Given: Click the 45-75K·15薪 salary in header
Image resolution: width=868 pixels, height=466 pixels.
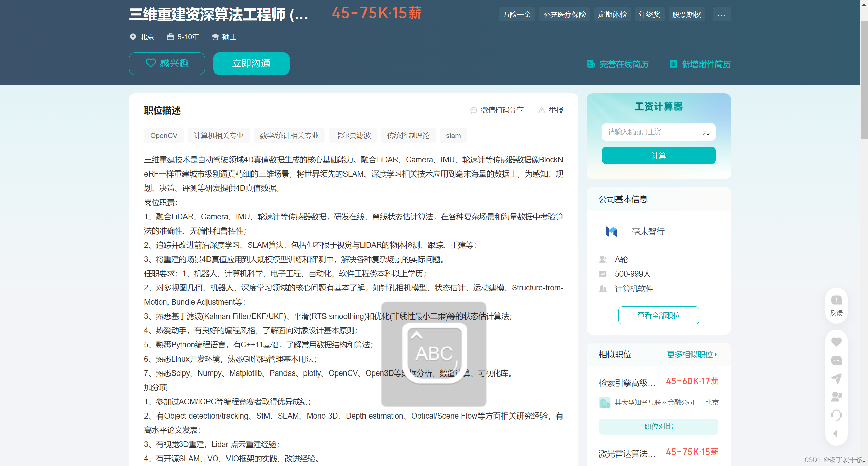Looking at the screenshot, I should click(376, 14).
